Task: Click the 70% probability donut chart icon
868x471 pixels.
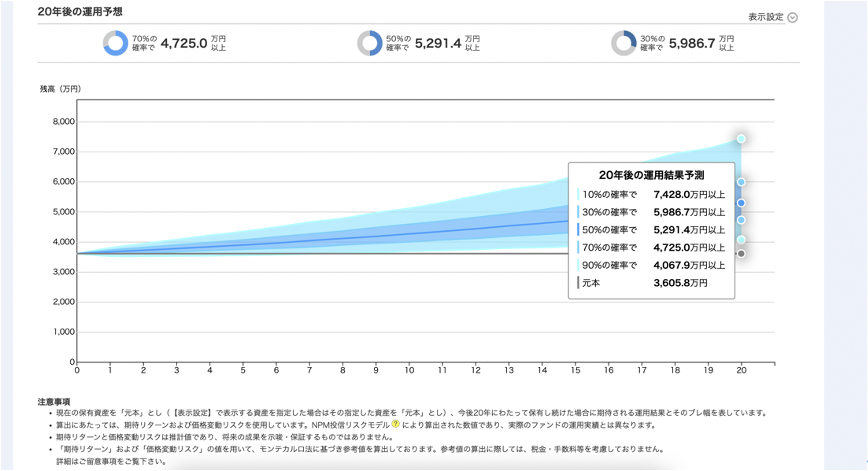Action: click(x=115, y=43)
